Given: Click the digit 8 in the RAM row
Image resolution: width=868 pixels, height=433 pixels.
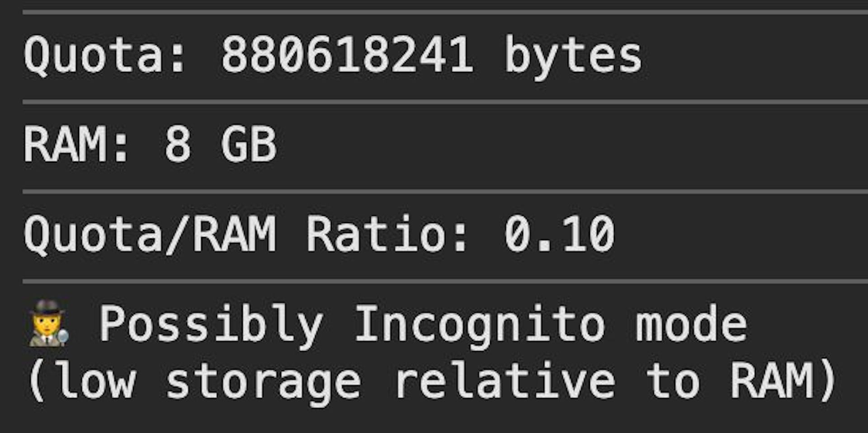Looking at the screenshot, I should pos(177,145).
